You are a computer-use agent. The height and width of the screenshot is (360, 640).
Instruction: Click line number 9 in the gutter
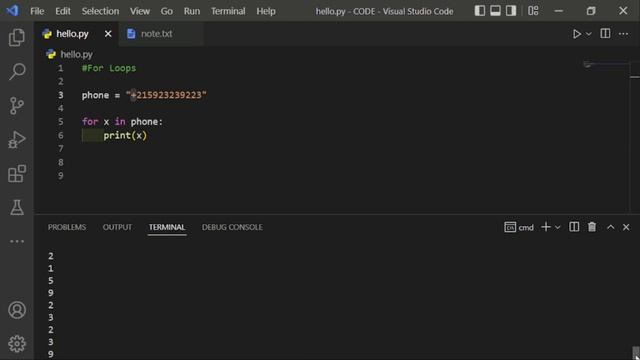pos(60,176)
